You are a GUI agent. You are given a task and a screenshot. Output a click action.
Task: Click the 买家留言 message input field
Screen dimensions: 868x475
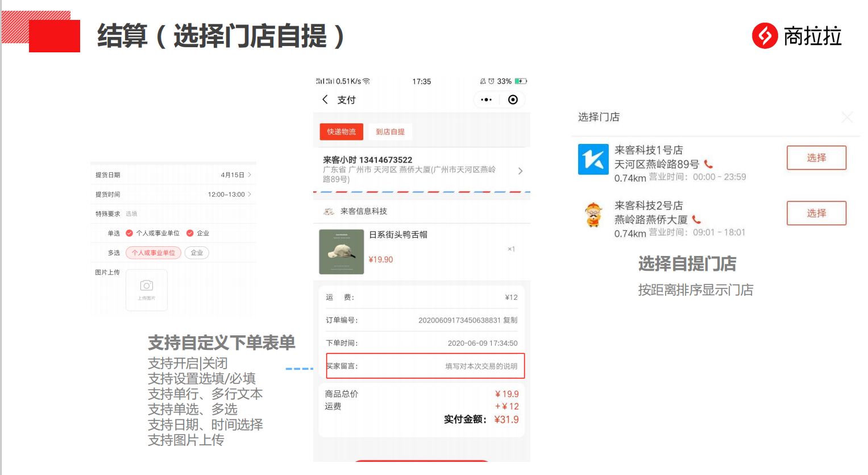(425, 366)
